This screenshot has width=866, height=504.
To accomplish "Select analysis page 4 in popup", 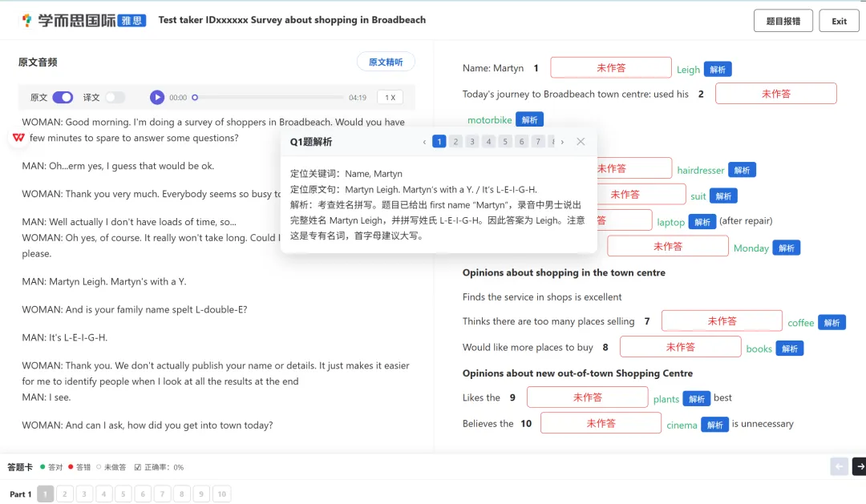I will tap(489, 141).
